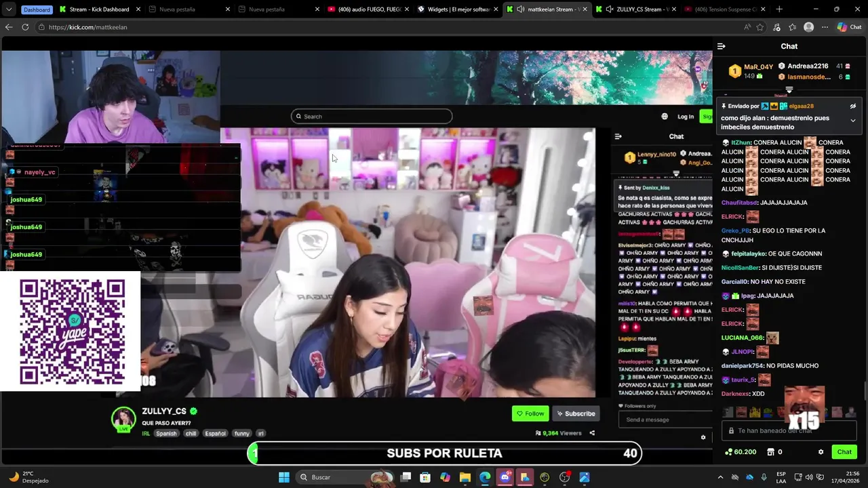Collapse the Kick chat panel with the arrow icon

721,46
